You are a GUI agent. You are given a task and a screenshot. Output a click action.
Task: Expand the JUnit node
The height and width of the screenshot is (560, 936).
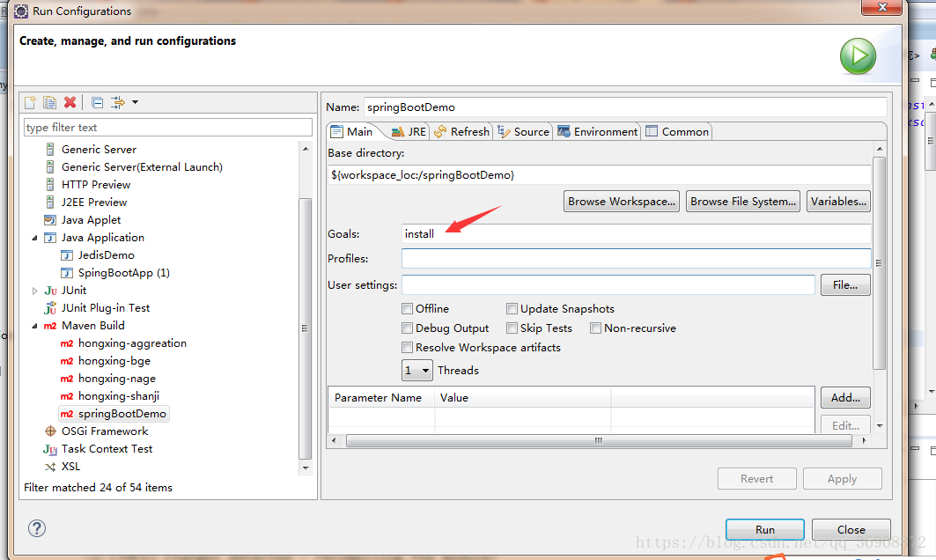(34, 291)
